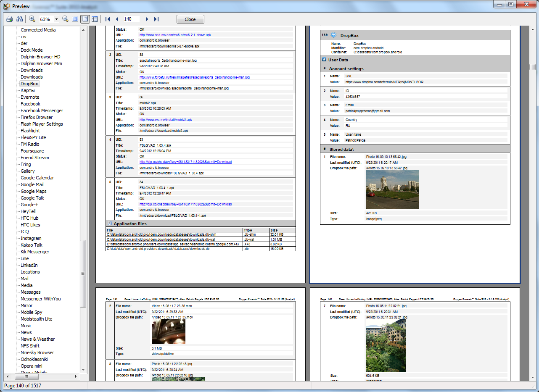This screenshot has height=392, width=539.
Task: Select Kakao Talk tree item
Action: [x=32, y=245]
